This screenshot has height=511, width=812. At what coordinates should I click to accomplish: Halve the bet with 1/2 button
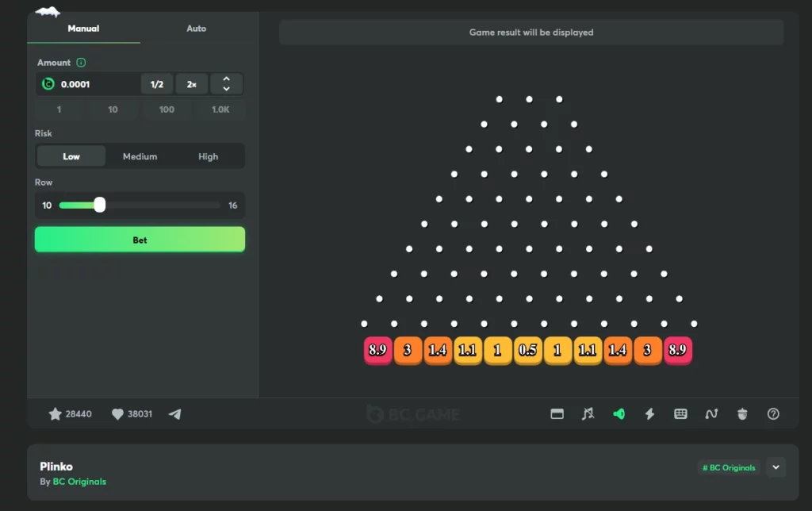point(157,84)
